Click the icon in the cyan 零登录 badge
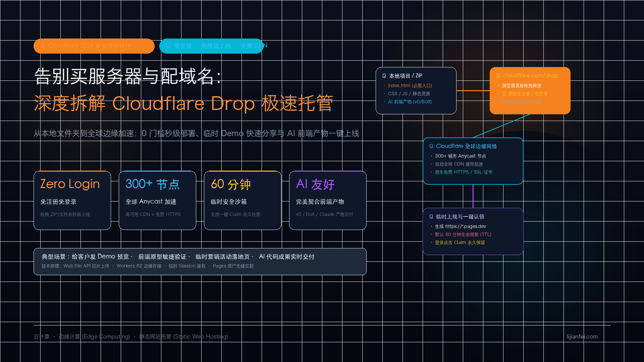Screen dimensions: 644x362 [168, 46]
